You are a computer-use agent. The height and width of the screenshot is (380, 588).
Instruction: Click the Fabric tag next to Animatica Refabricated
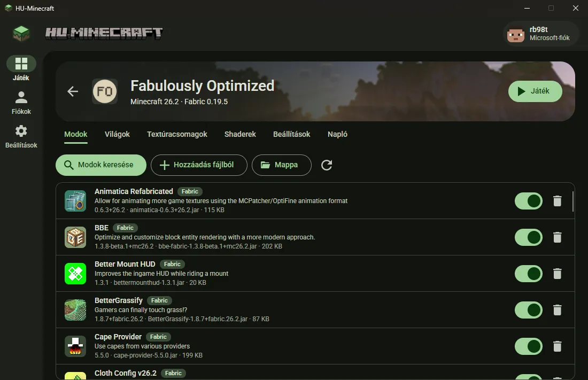pyautogui.click(x=190, y=192)
